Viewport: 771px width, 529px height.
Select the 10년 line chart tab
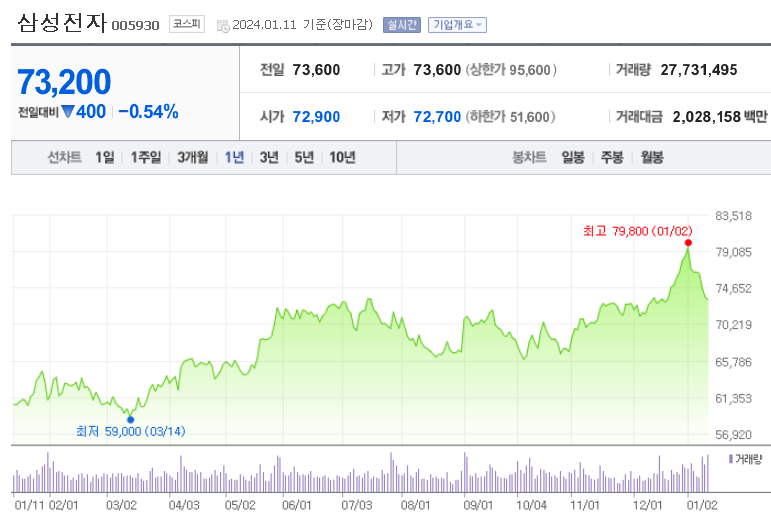point(342,157)
